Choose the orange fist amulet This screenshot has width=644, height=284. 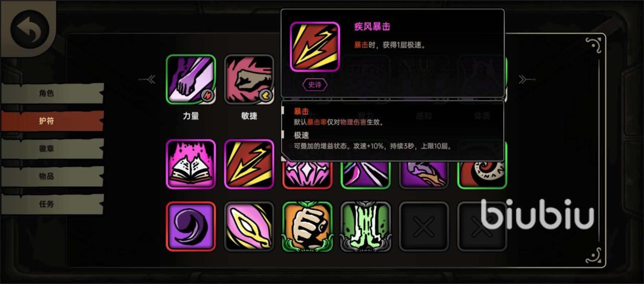point(307,227)
